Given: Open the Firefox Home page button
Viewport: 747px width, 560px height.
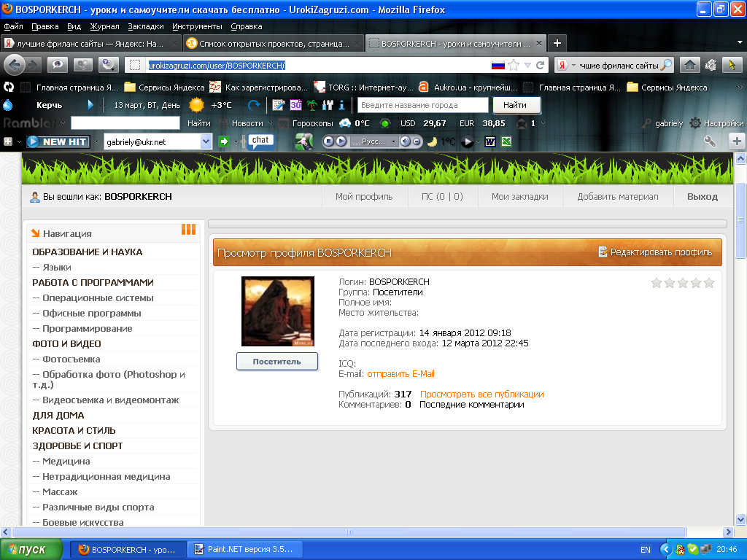Looking at the screenshot, I should (x=690, y=65).
